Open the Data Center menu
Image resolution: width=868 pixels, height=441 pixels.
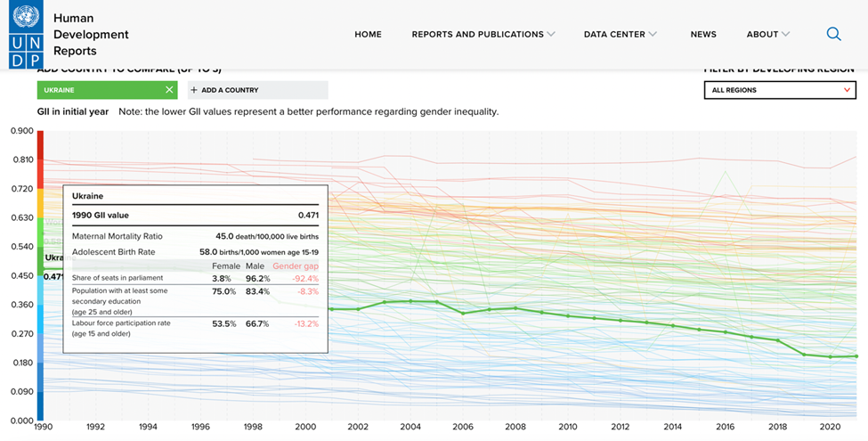(614, 35)
